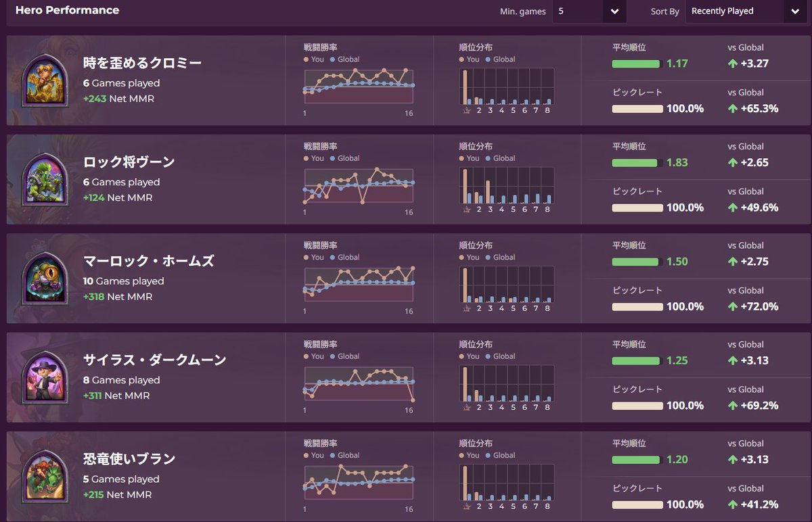
Task: Click the crown icon under 恐竜使いブラン placement chart
Action: coord(466,508)
